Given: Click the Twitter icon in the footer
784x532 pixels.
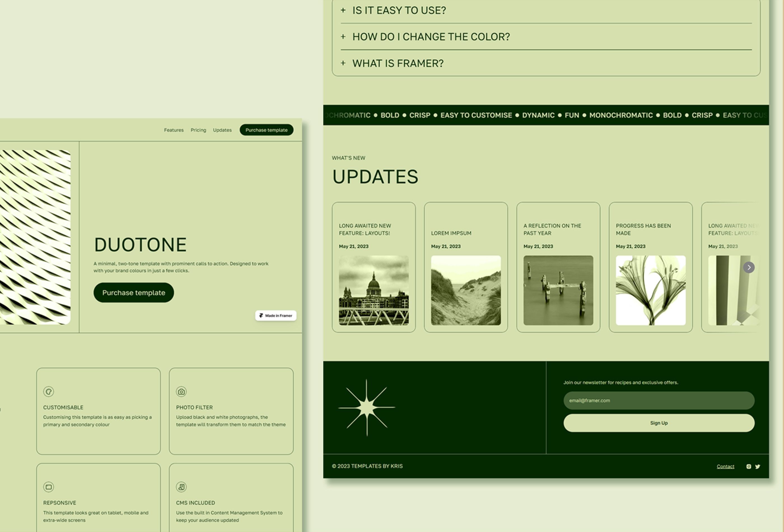Looking at the screenshot, I should (758, 466).
